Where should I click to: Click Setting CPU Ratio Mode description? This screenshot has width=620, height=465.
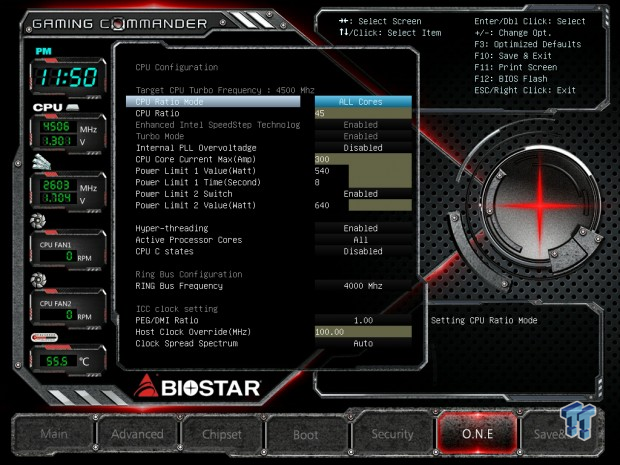(484, 320)
